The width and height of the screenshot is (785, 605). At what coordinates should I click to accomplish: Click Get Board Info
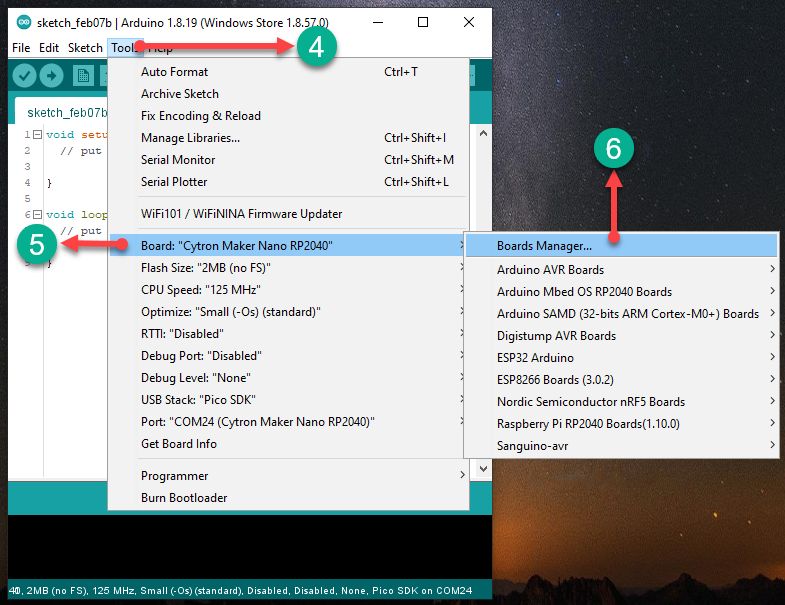pyautogui.click(x=288, y=444)
